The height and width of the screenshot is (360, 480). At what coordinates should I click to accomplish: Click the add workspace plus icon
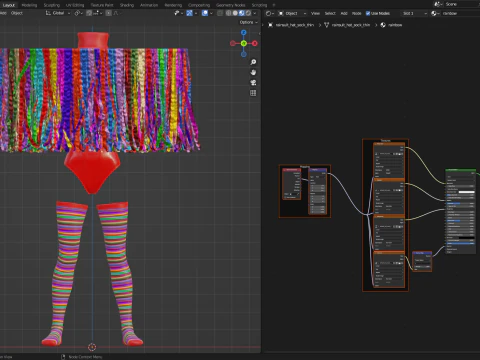coord(274,5)
